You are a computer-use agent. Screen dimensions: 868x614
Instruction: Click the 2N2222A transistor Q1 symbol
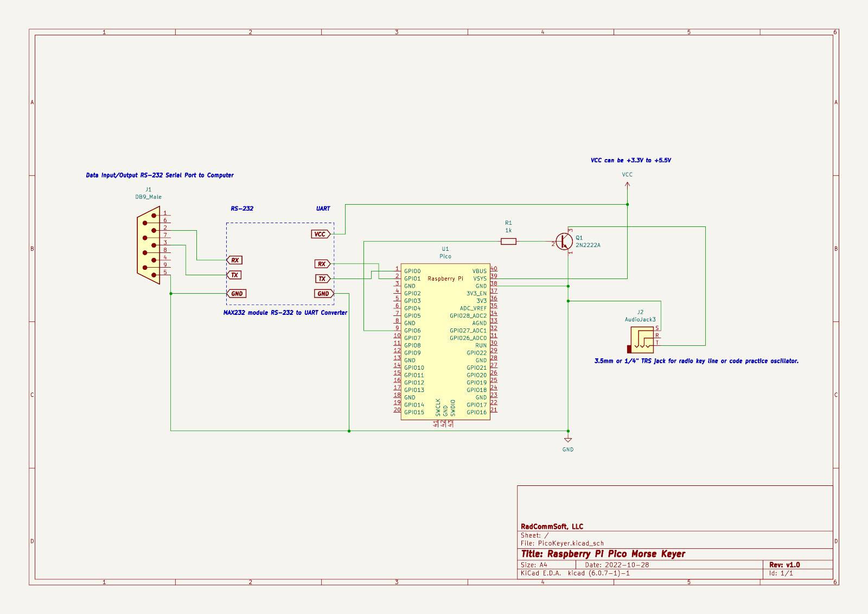(564, 242)
